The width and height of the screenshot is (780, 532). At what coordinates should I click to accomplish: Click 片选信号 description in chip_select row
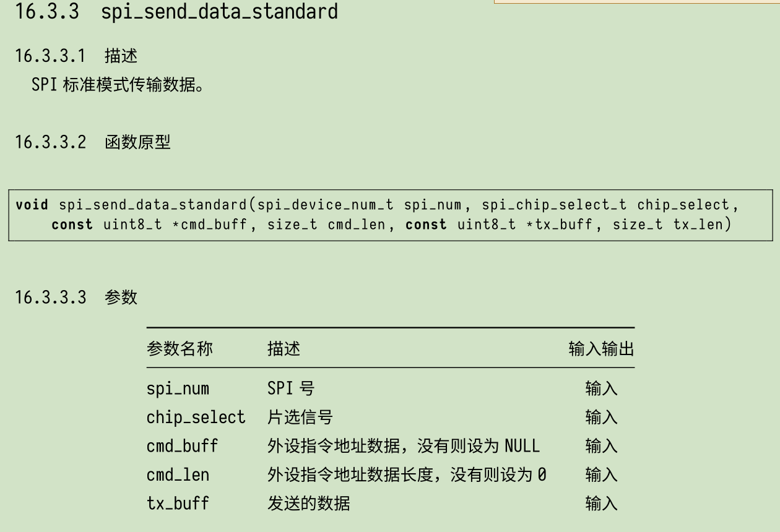300,418
